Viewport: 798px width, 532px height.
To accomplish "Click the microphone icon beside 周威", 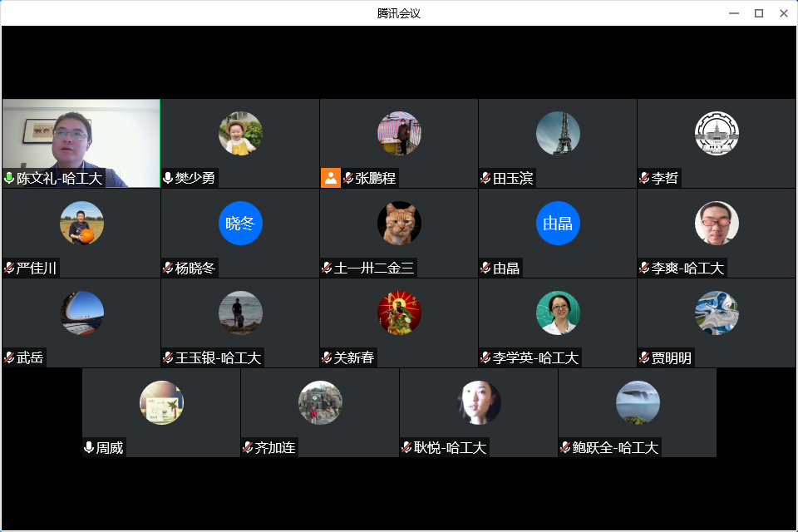I will (x=89, y=447).
